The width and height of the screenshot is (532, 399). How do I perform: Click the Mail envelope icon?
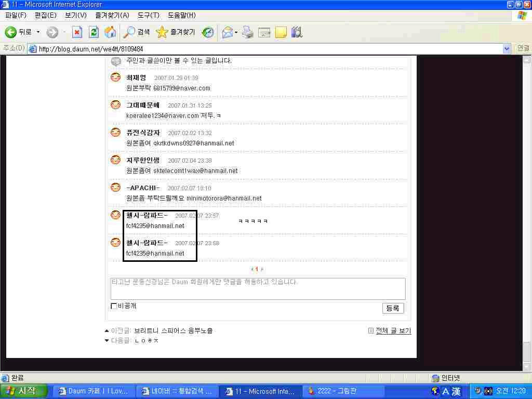(228, 32)
